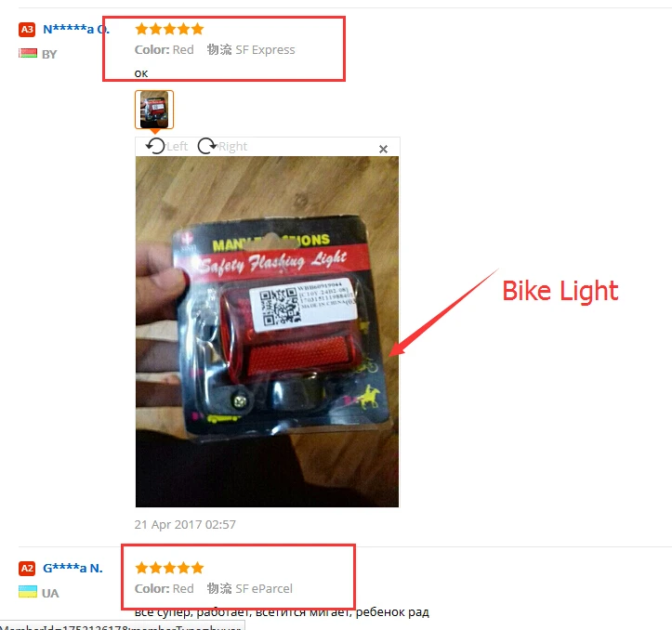Click the 21 Apr 2017 review date
Viewport: 672px width, 630px height.
pos(185,525)
